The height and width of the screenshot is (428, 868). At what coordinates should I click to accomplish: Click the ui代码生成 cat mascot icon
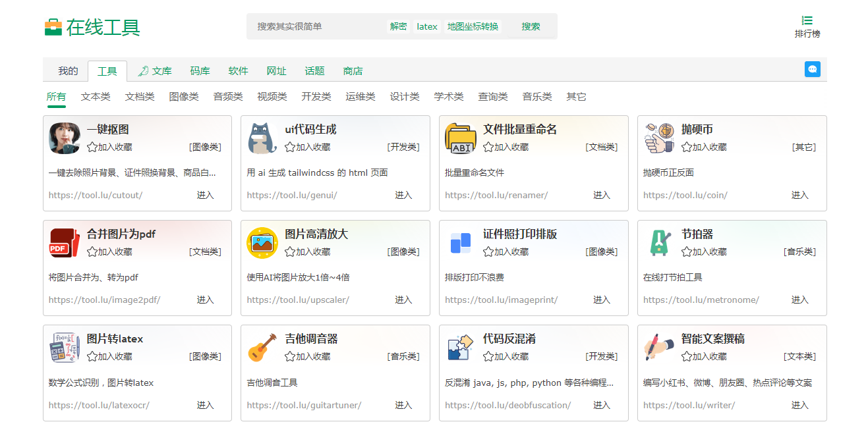coord(262,135)
